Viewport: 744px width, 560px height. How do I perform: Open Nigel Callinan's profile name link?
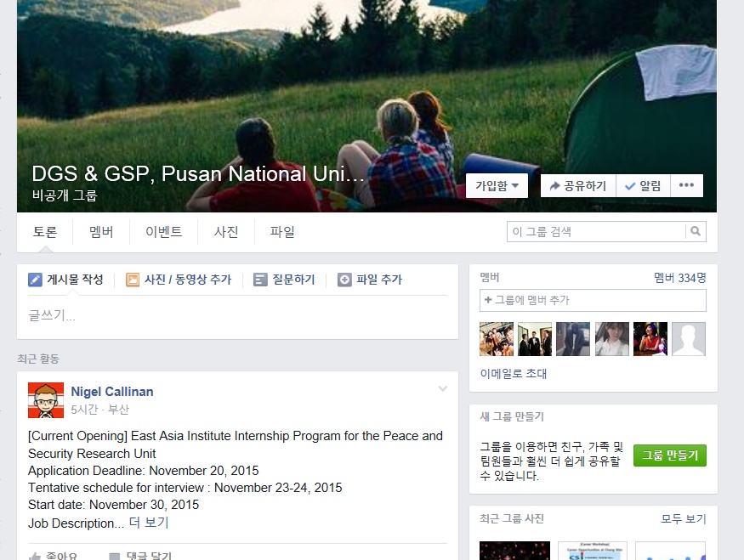(x=112, y=392)
